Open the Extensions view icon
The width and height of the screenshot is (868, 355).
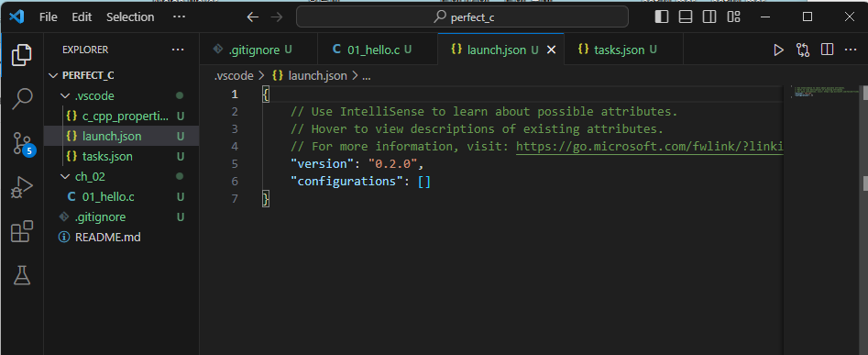22,231
